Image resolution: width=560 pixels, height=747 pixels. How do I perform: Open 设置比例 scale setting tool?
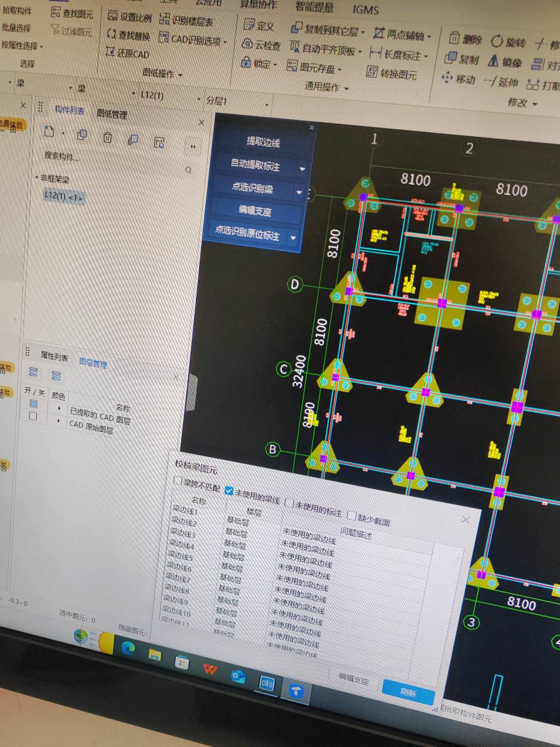click(130, 17)
